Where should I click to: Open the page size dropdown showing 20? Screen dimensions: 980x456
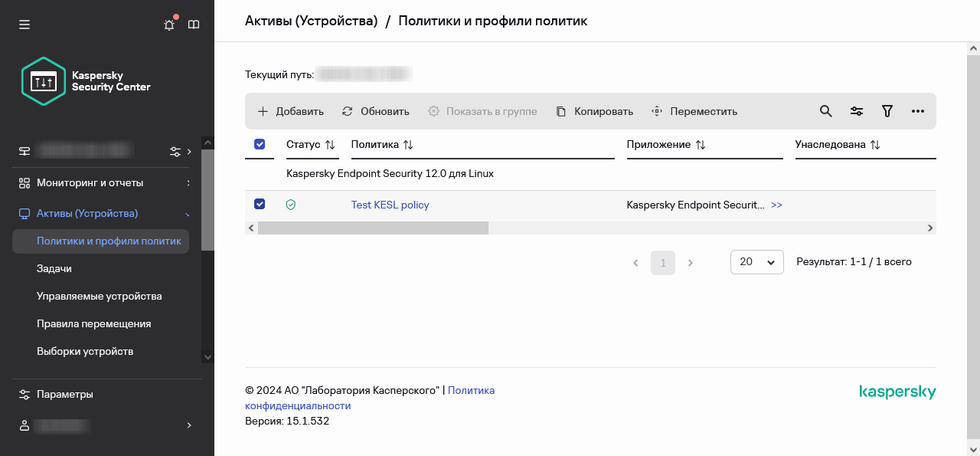pyautogui.click(x=756, y=262)
